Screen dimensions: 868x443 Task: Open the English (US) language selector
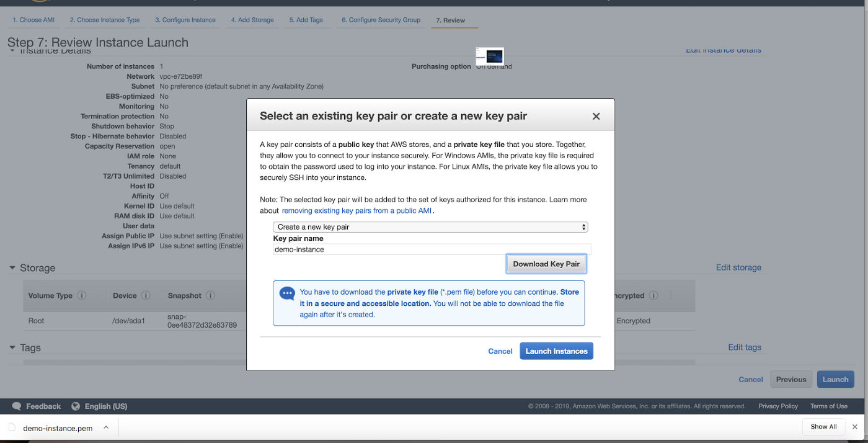[x=106, y=406]
